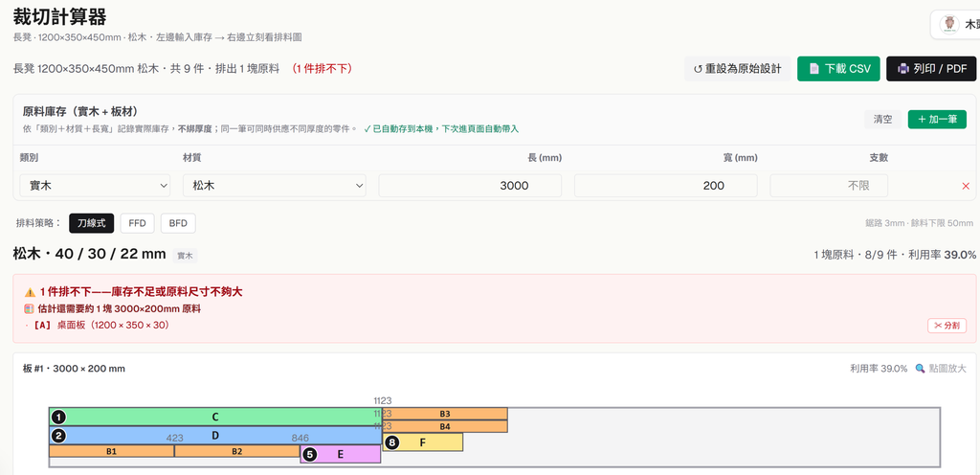
Task: Open the 材質 dropdown showing 松木
Action: tap(275, 186)
